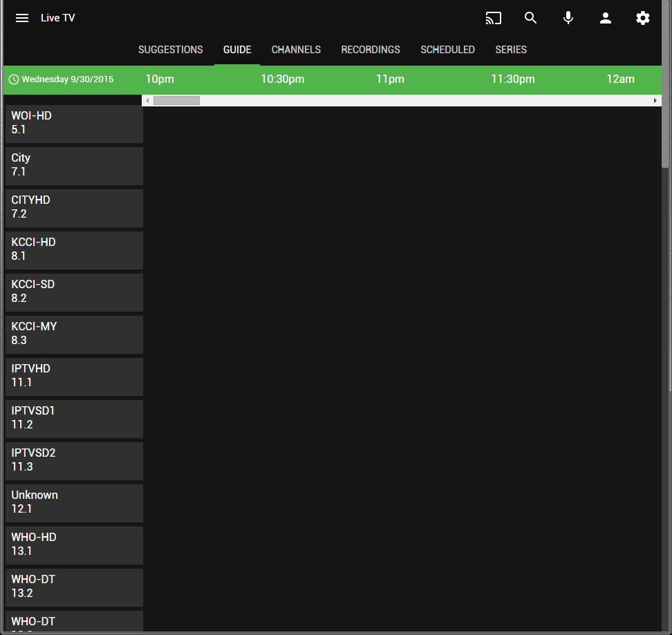Open channel WHO-HD 13.1

click(x=74, y=545)
